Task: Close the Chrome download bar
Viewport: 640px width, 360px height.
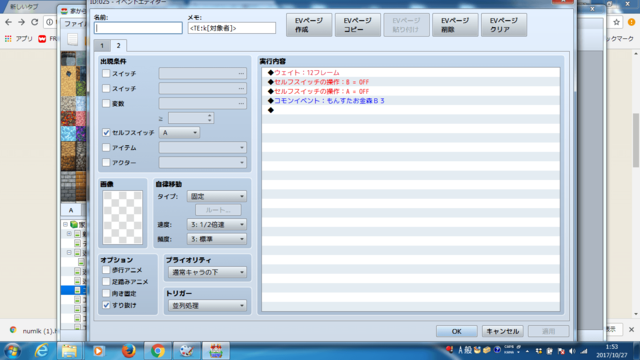Action: (631, 329)
